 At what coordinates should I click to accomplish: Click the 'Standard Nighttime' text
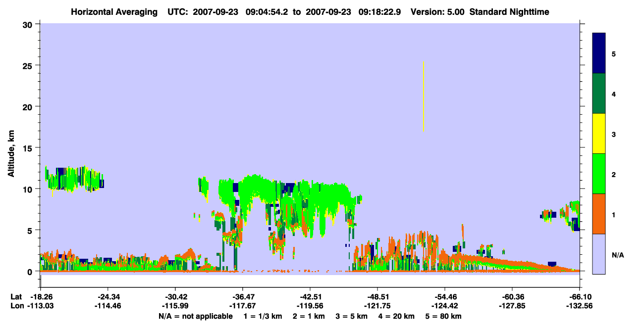[509, 12]
